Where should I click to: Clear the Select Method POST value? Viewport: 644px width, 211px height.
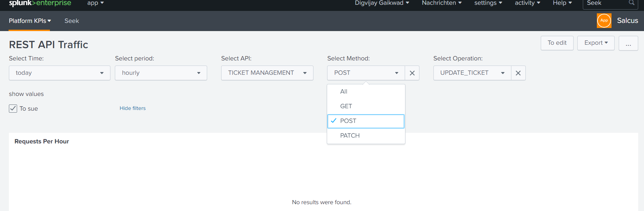point(412,73)
